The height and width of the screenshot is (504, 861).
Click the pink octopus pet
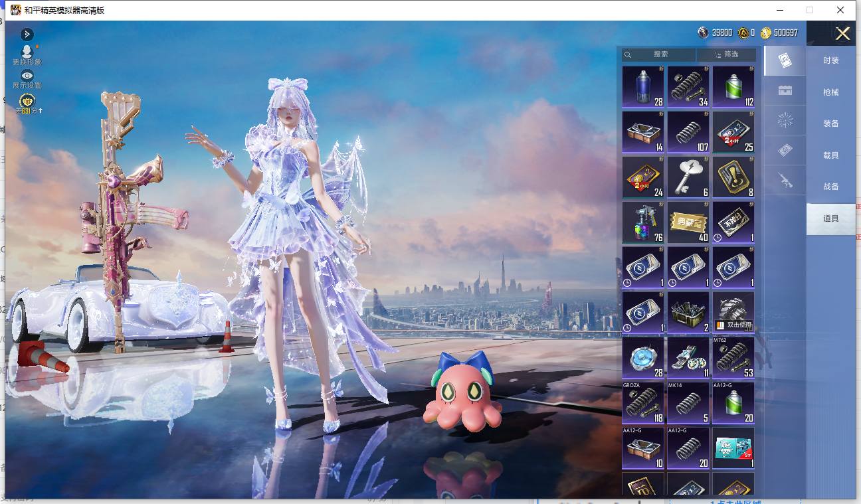click(463, 392)
